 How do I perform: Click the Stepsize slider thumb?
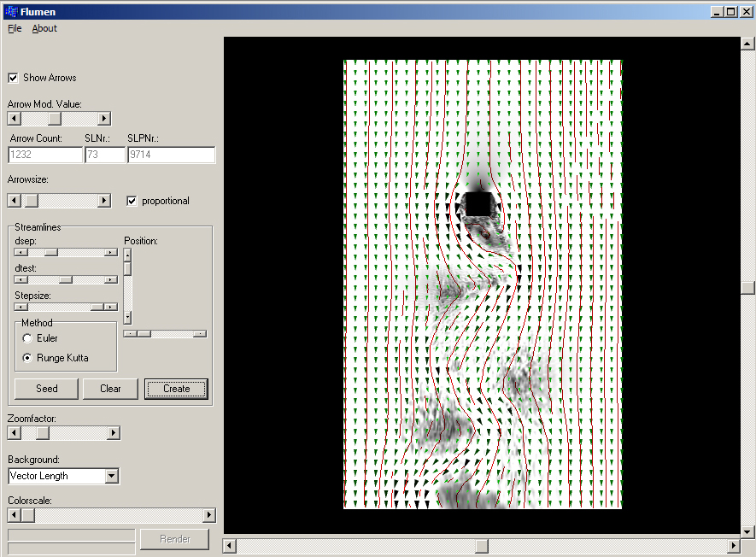point(97,307)
